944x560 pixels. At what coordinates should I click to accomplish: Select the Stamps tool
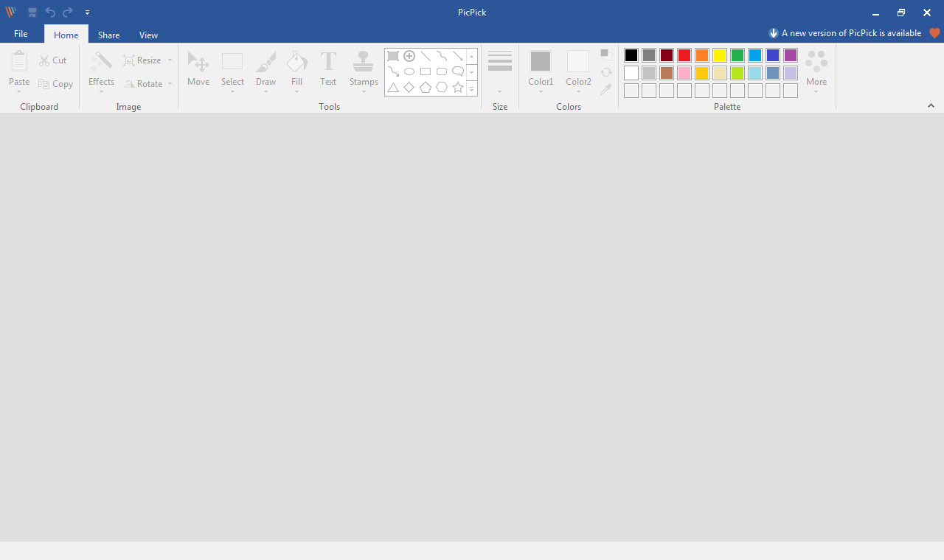[364, 71]
